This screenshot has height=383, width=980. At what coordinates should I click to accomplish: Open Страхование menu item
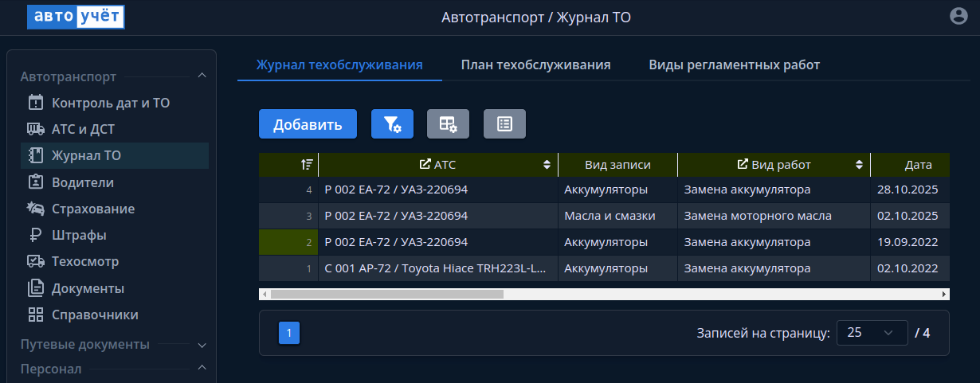coord(115,209)
